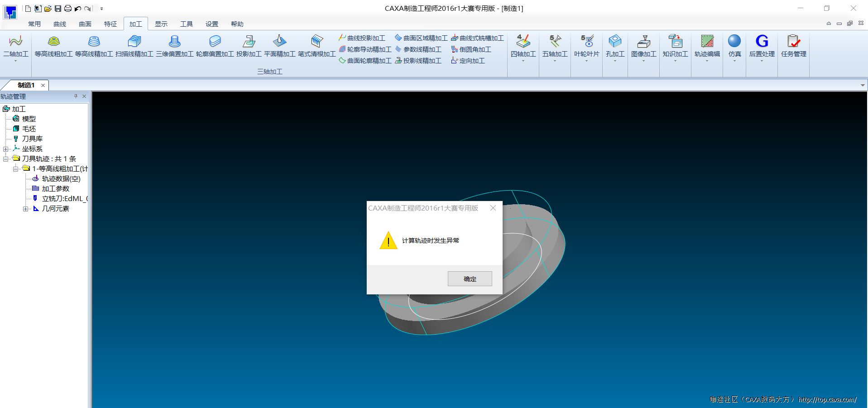Open 叶轮叶片 impeller blade tool
The width and height of the screenshot is (868, 408).
click(586, 46)
